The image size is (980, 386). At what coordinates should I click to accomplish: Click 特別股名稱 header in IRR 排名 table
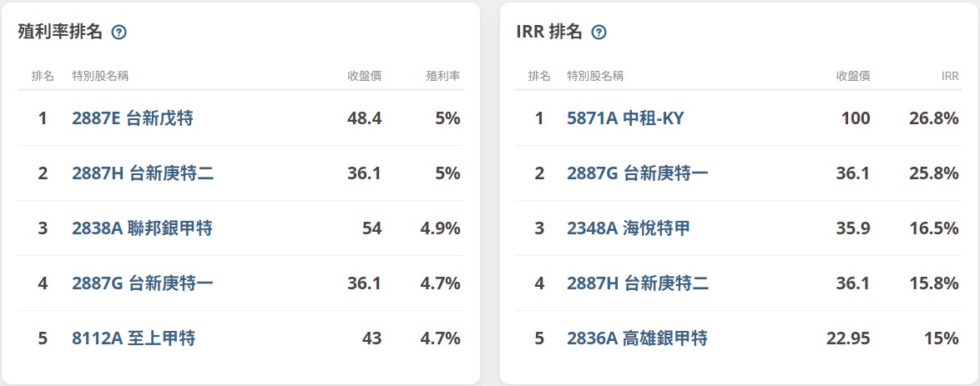coord(595,76)
